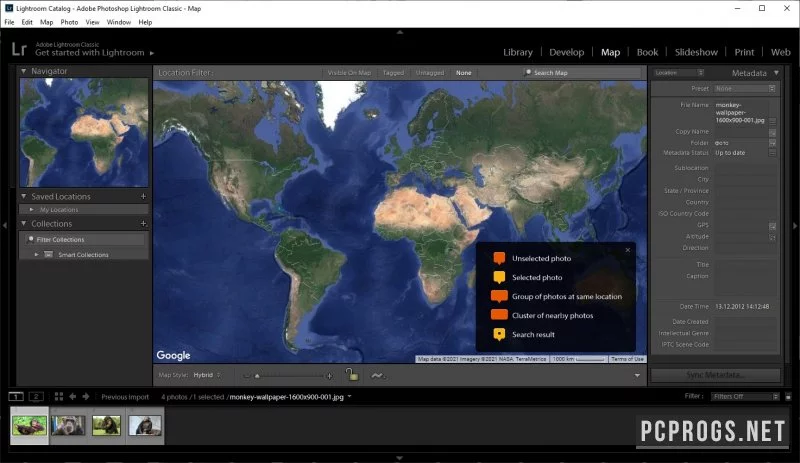Viewport: 800px width, 463px height.
Task: Click the Google logo on map
Action: 173,355
